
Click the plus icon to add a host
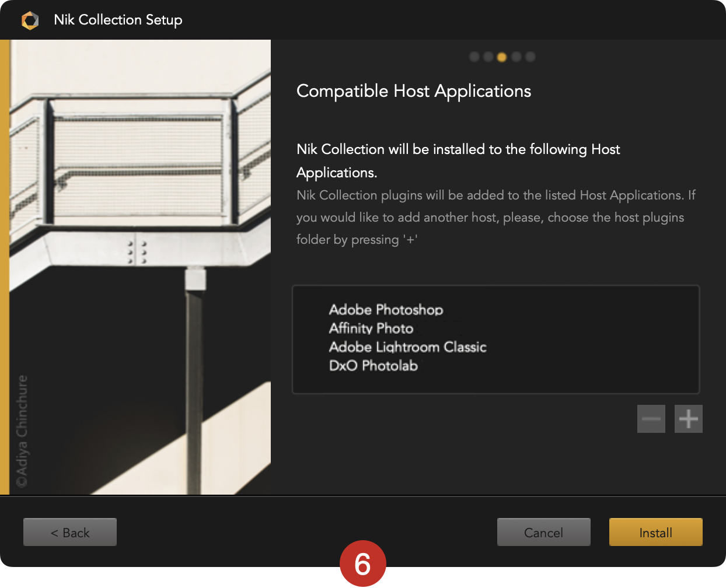click(x=689, y=419)
